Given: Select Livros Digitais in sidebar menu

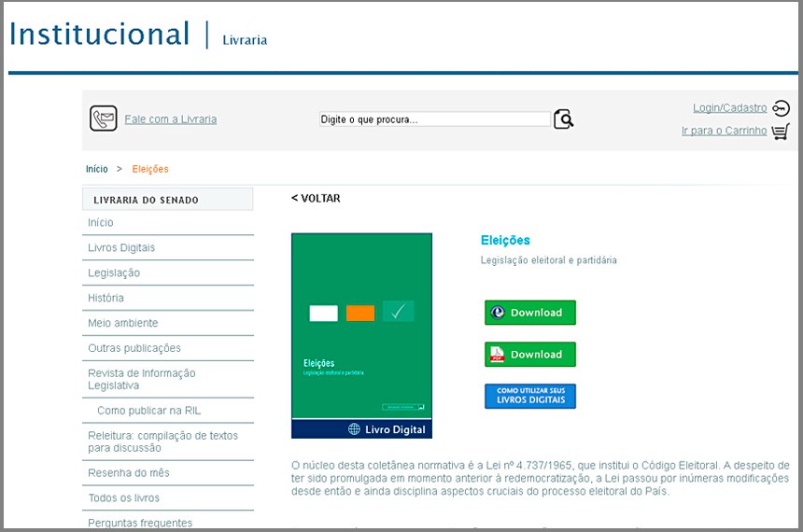Looking at the screenshot, I should 121,247.
